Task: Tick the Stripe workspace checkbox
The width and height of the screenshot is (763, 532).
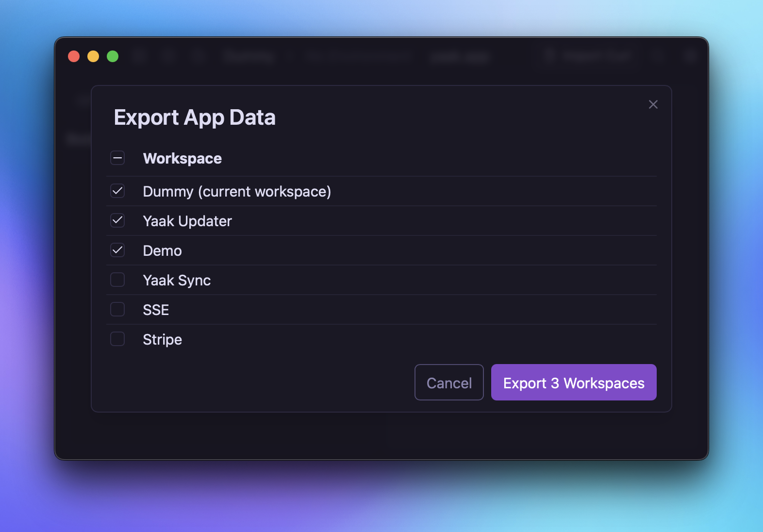Action: [117, 339]
